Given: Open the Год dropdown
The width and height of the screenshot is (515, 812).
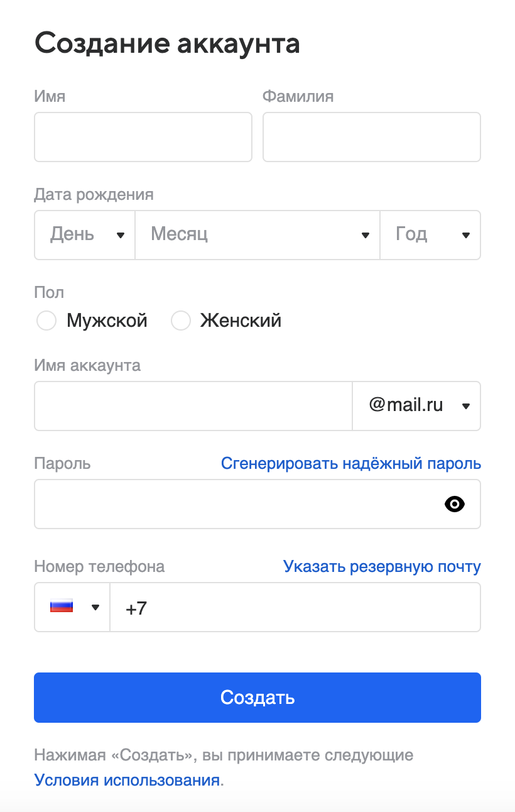Looking at the screenshot, I should click(x=430, y=235).
